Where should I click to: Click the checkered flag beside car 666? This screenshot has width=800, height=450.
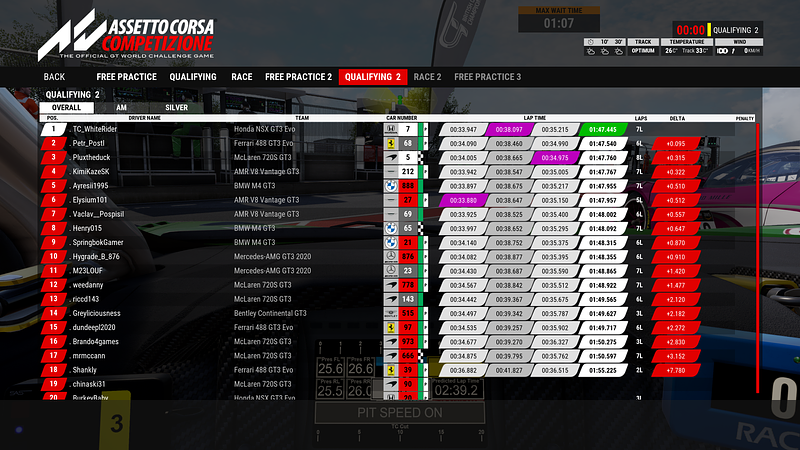[421, 356]
